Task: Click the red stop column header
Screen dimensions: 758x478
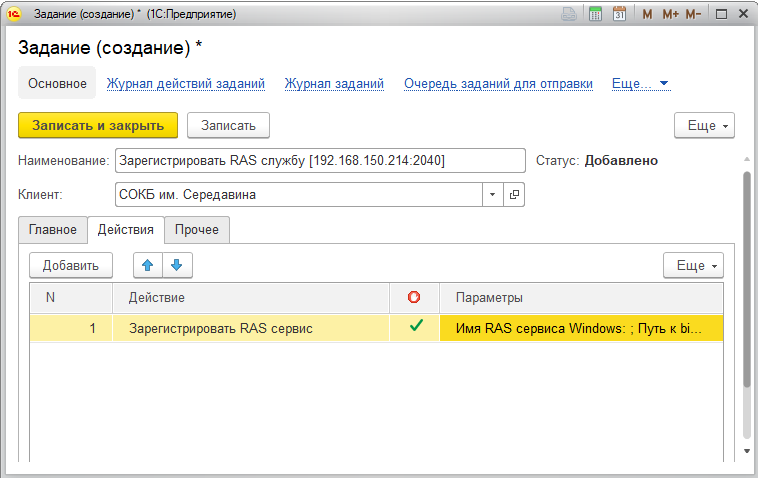Action: point(414,297)
